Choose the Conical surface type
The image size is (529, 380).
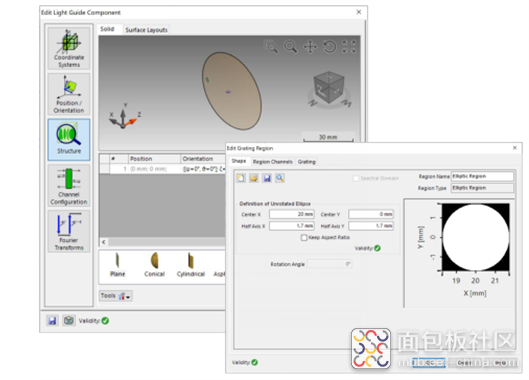[155, 265]
